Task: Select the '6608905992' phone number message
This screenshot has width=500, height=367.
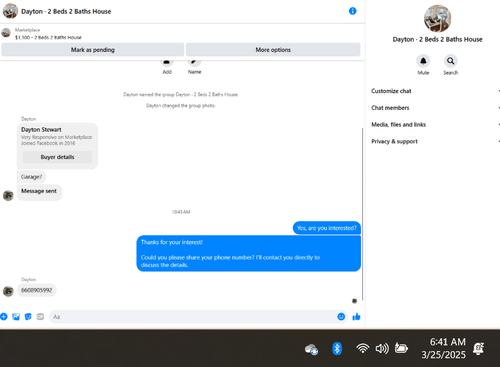Action: (x=37, y=290)
